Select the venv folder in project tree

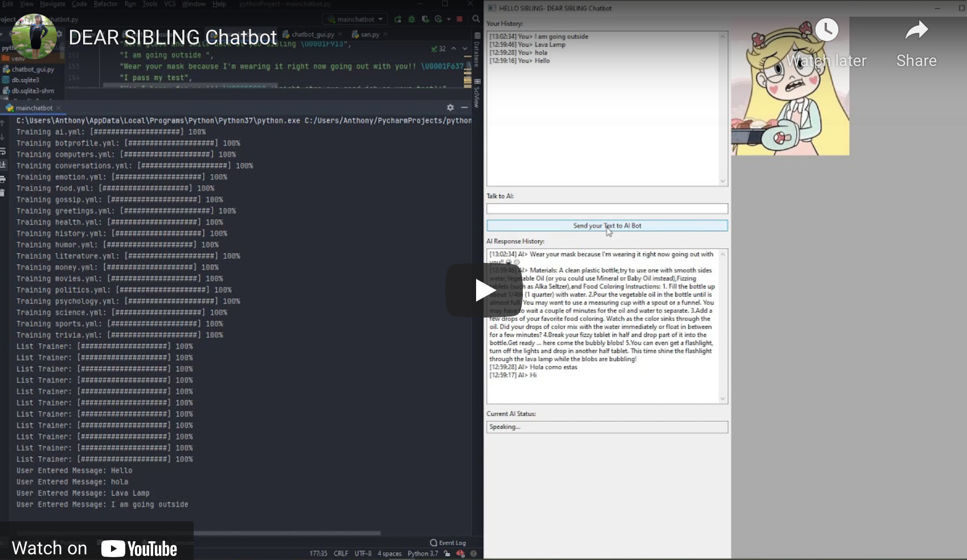pos(14,59)
